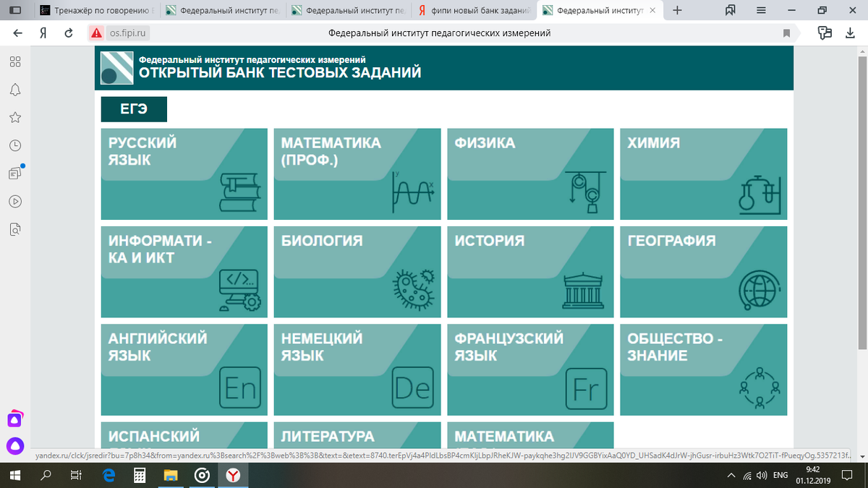Open the Yandex Browser hamburger menu
The image size is (868, 488).
761,10
